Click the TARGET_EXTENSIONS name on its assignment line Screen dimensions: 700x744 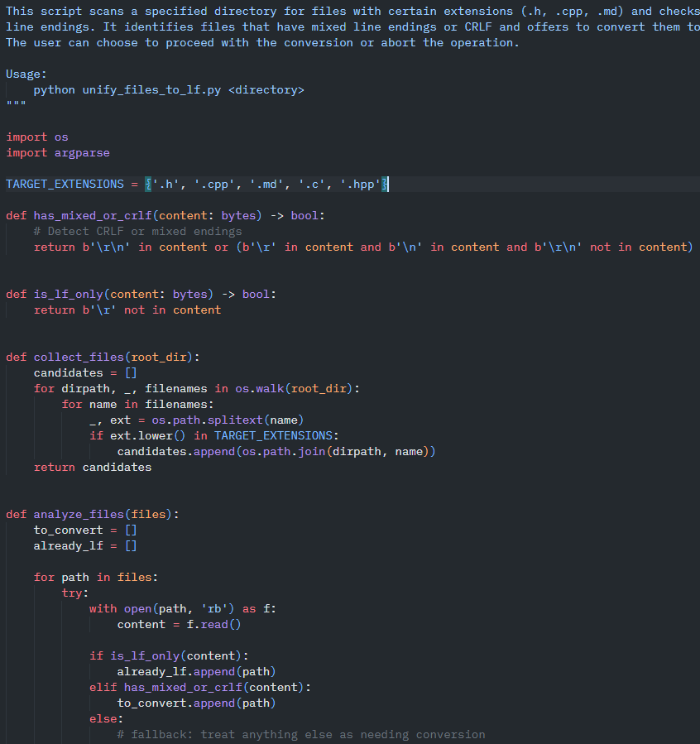coord(65,184)
